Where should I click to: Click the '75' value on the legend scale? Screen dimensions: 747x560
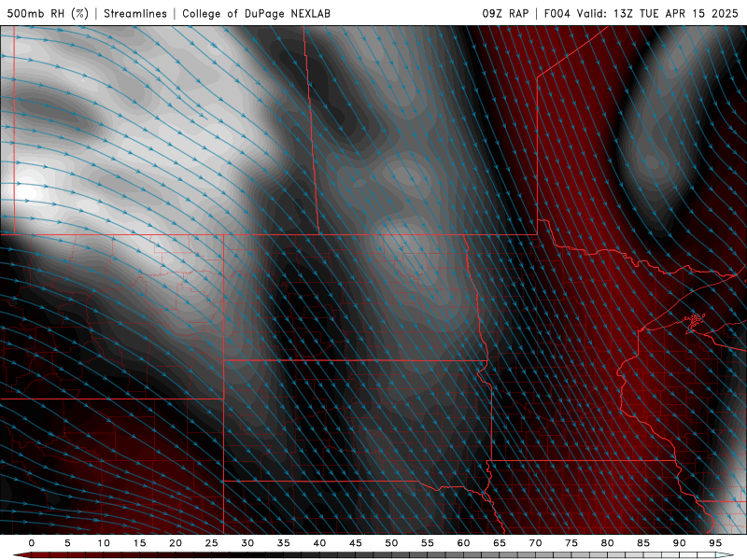(571, 543)
